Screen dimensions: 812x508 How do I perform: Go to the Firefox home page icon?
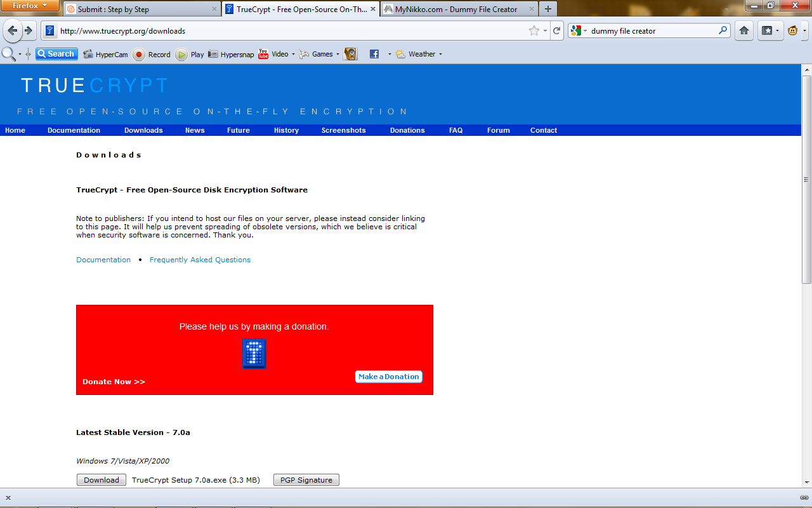744,30
